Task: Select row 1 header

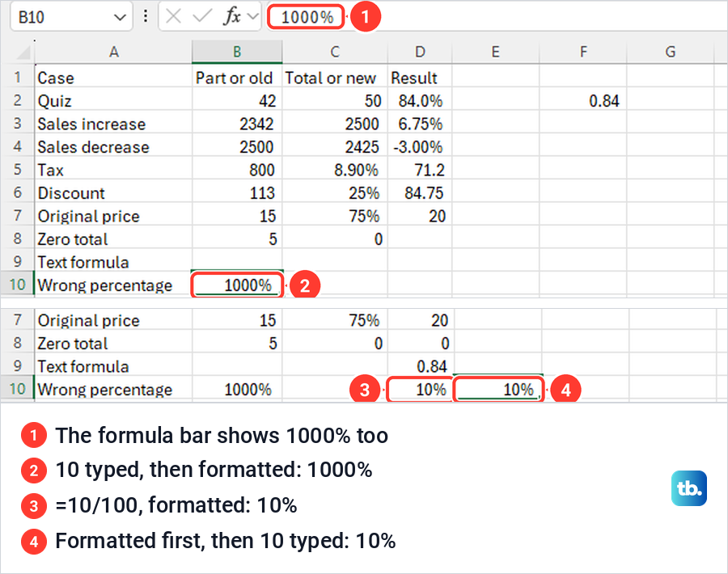Action: [17, 77]
